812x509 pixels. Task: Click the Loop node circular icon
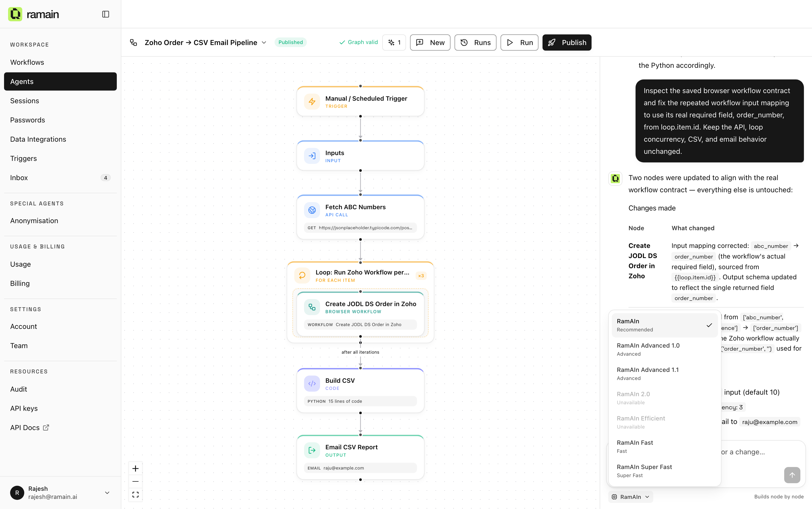tap(302, 275)
